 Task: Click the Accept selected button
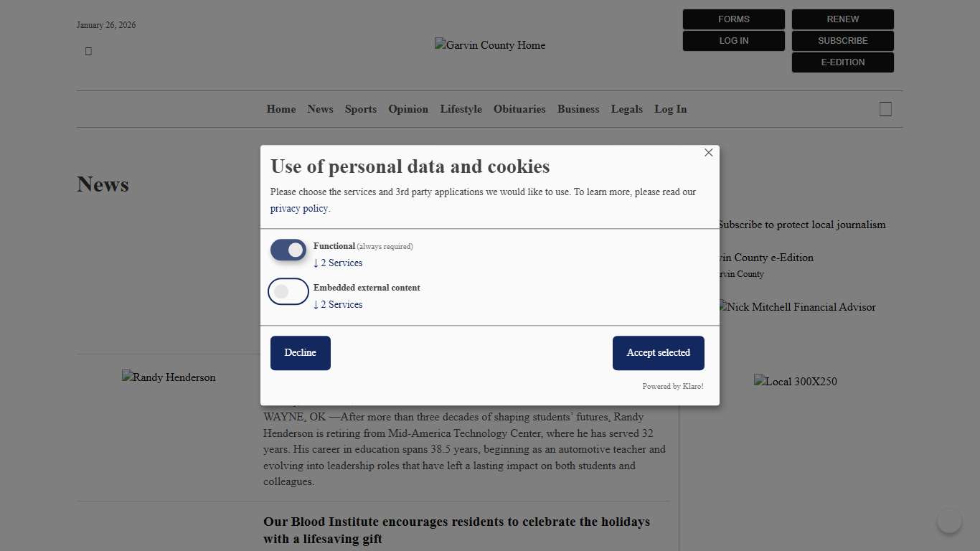click(x=658, y=353)
